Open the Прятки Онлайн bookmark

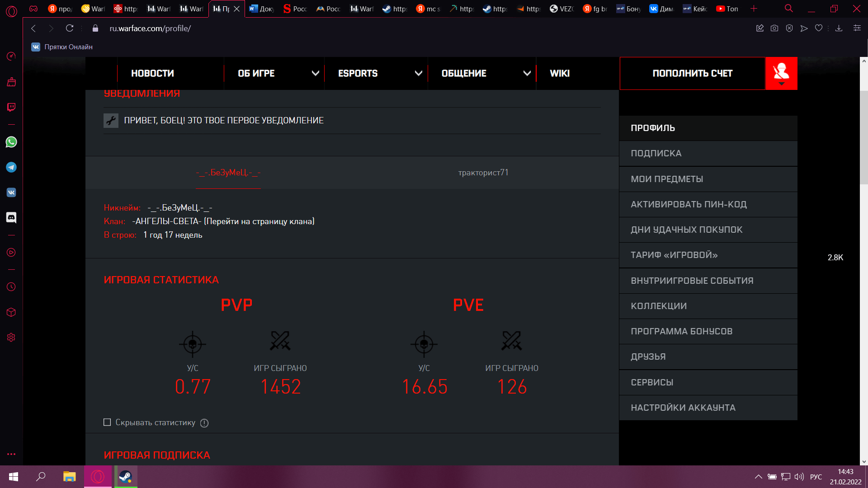(x=62, y=47)
